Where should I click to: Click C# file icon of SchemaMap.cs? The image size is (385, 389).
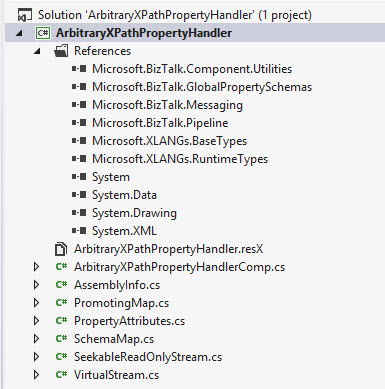(61, 339)
